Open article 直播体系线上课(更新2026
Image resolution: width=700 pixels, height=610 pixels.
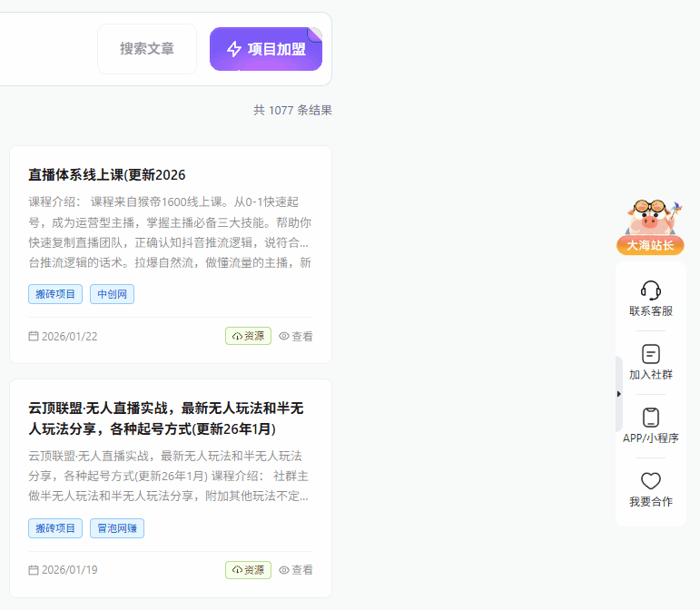point(107,174)
